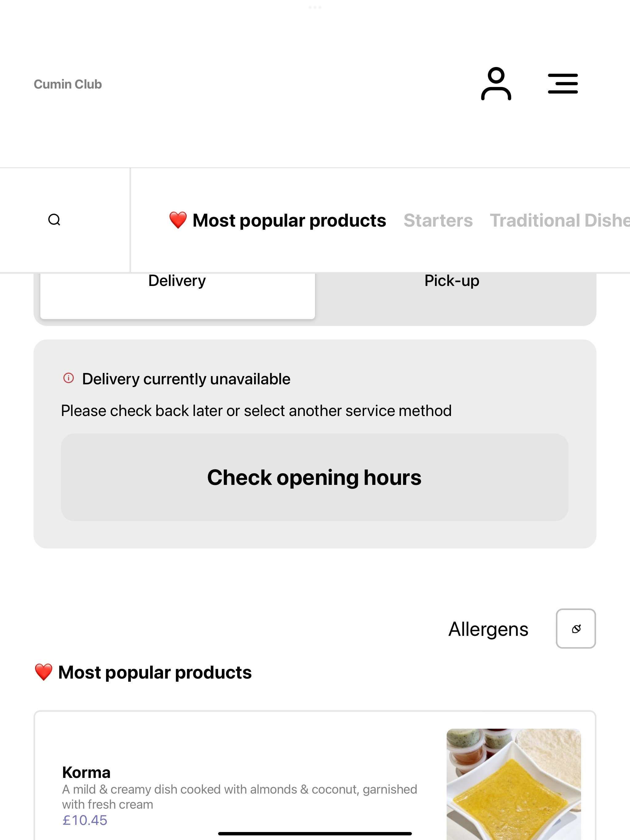Image resolution: width=630 pixels, height=840 pixels.
Task: Tap the home indicator bar at bottom
Action: pos(315,834)
